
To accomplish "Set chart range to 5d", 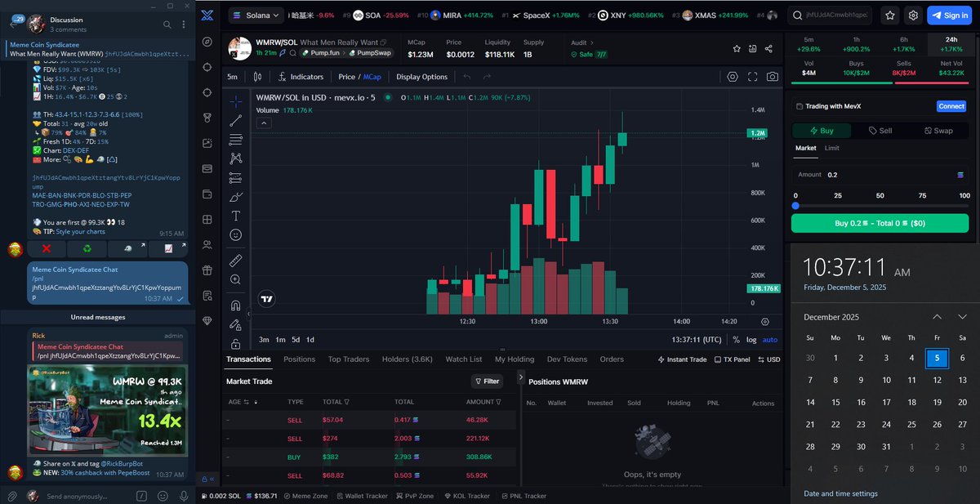I will coord(296,340).
